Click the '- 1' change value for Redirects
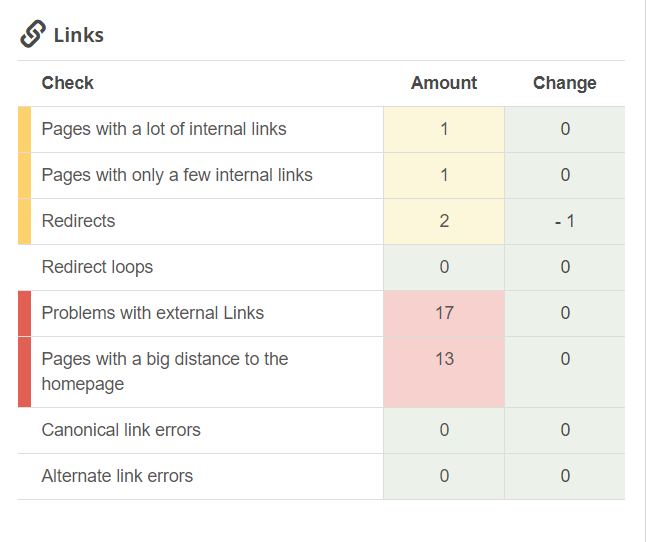Viewport: 646px width, 542px height. point(564,221)
